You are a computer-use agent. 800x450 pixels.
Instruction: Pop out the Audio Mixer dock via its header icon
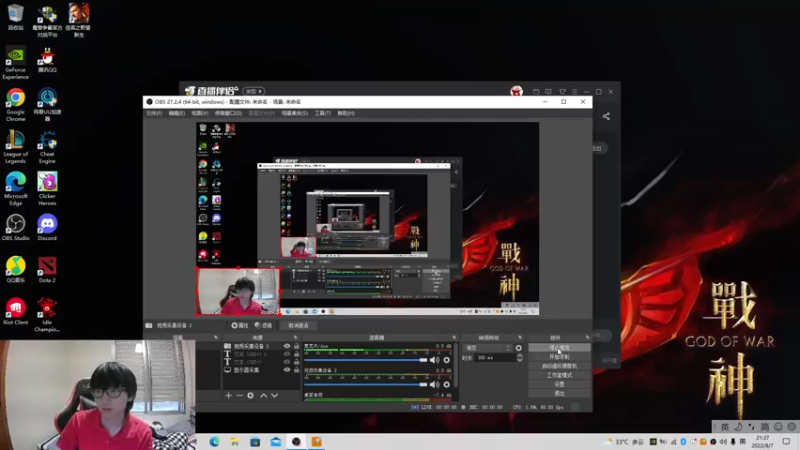point(454,337)
